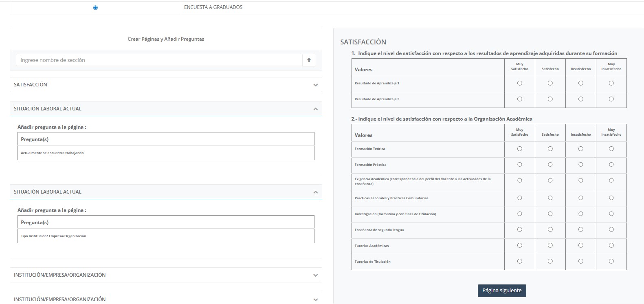Choose Insatisfecho for Formación Práctica

[580, 165]
